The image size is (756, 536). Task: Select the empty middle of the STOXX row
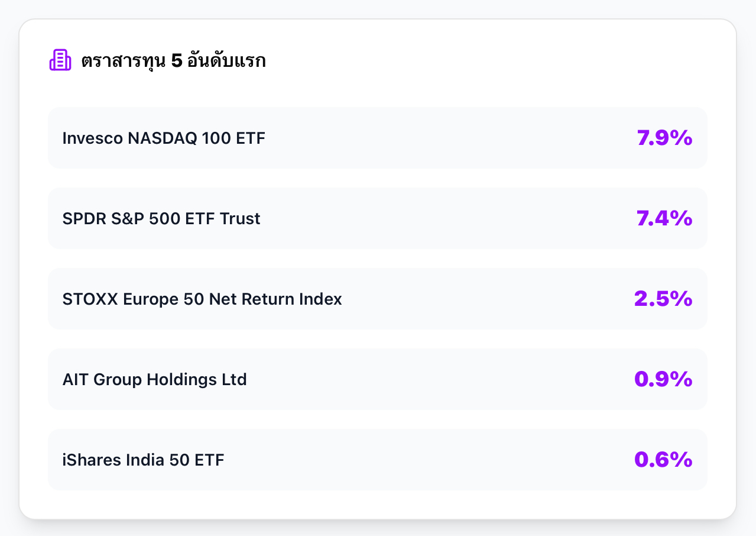point(485,299)
